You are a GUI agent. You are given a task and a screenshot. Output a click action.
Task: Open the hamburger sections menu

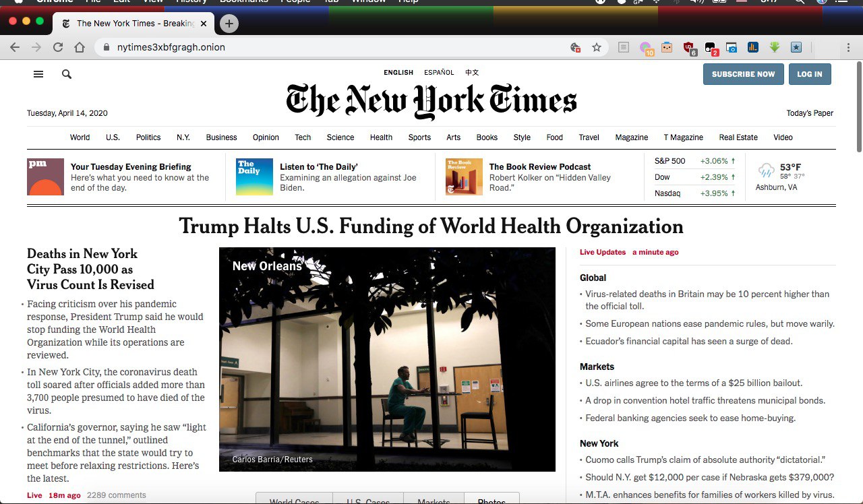point(38,74)
